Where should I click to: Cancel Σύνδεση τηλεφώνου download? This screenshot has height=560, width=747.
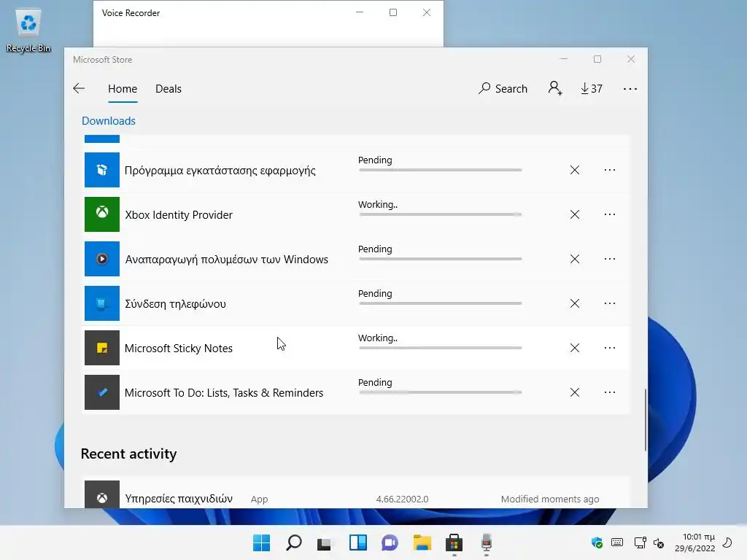[x=575, y=303]
